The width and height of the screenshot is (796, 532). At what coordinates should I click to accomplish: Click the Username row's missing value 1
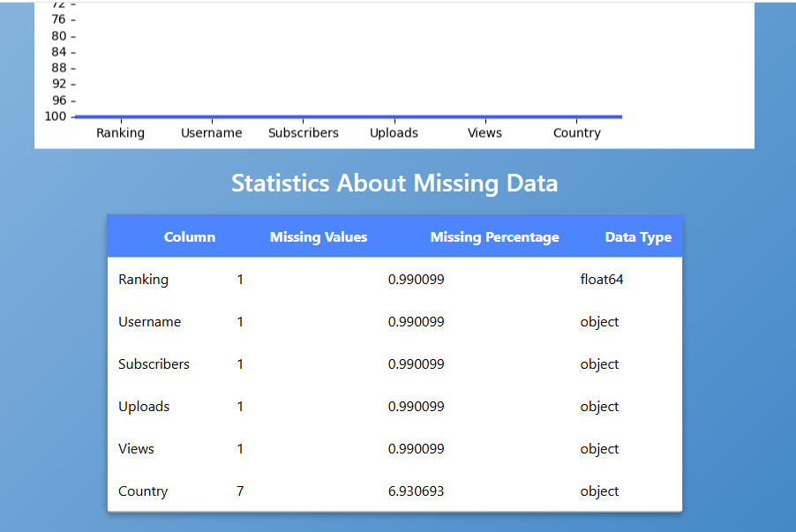tap(240, 322)
